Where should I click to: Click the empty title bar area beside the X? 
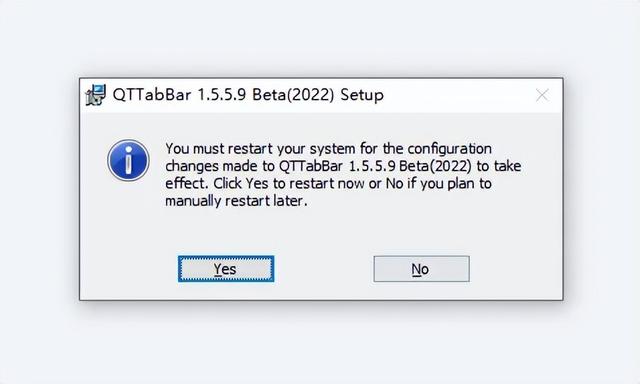[x=457, y=95]
